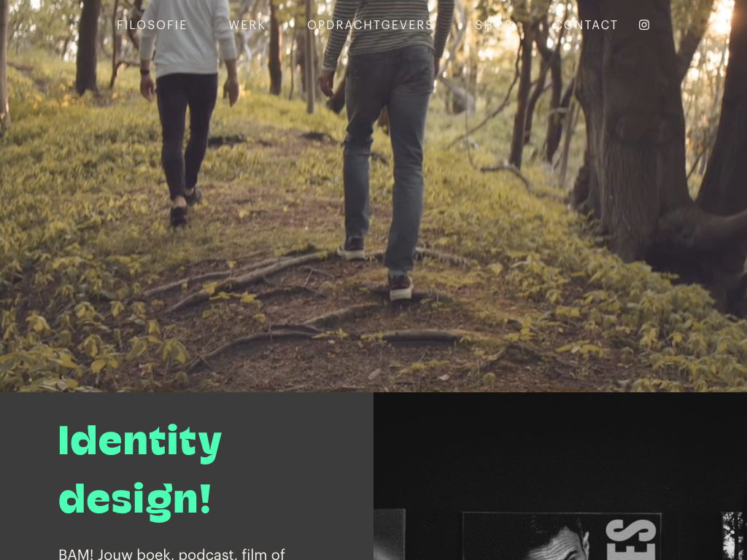Open the Instagram icon link
The image size is (747, 560).
644,25
